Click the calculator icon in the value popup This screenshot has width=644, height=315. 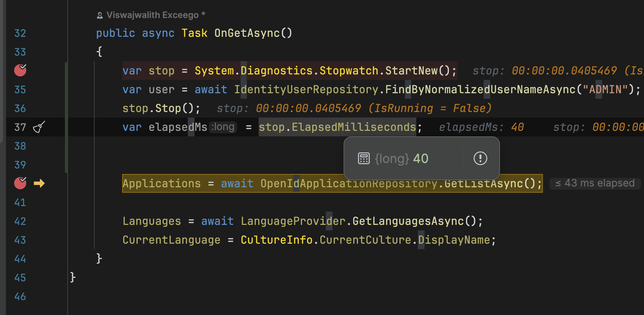(x=363, y=158)
